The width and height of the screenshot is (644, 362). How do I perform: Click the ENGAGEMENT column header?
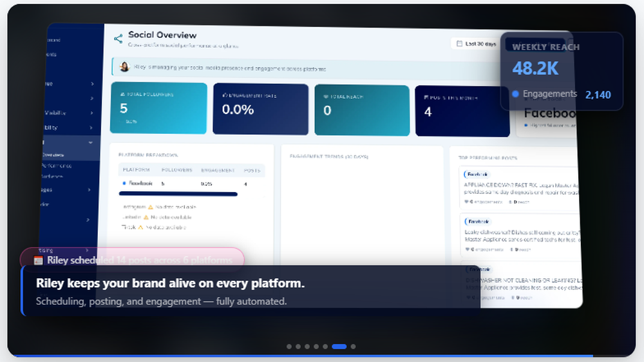click(x=218, y=170)
